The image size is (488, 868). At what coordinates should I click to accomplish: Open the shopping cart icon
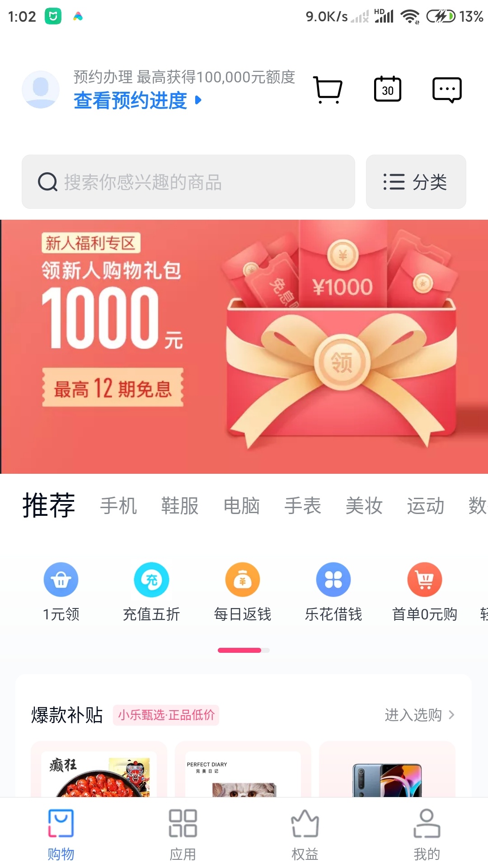click(328, 90)
